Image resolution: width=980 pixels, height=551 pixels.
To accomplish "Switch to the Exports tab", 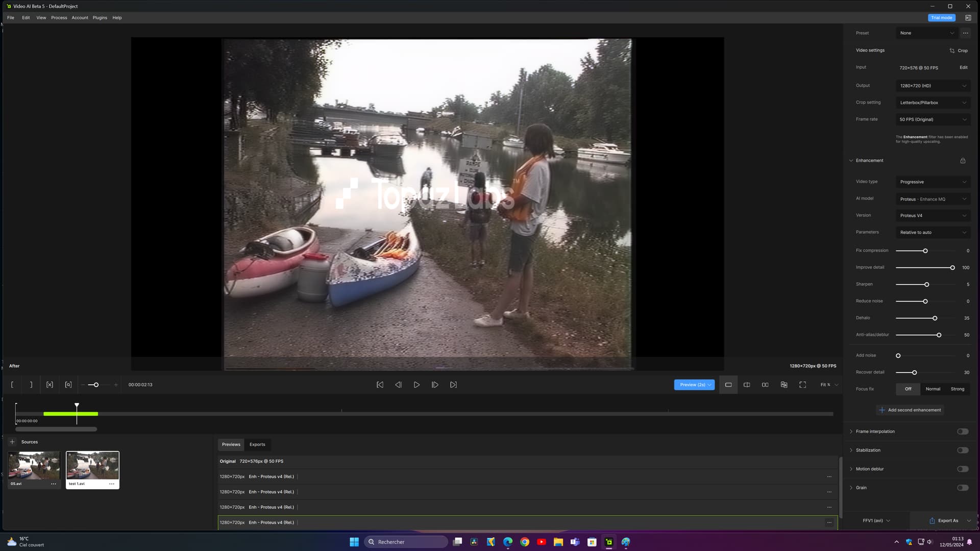I will (257, 444).
